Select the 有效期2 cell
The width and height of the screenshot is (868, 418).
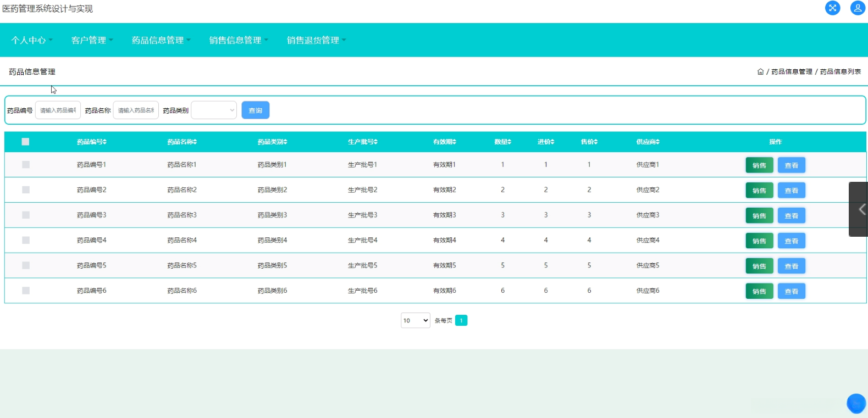(x=445, y=190)
